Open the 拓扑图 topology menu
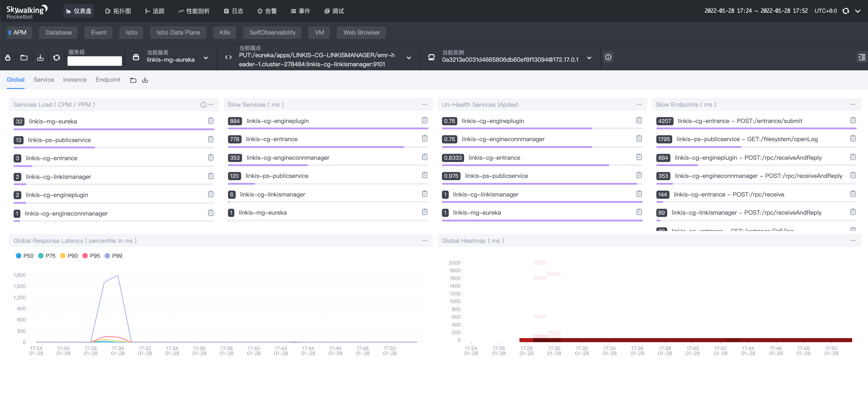This screenshot has height=393, width=868. tap(118, 11)
